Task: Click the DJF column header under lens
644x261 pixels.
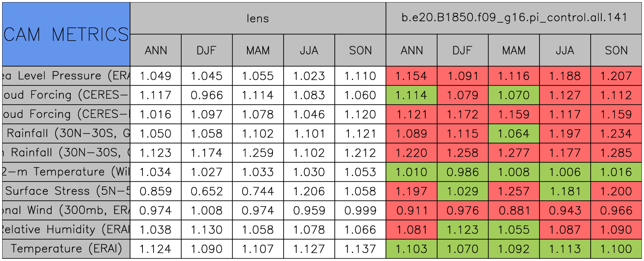Action: click(207, 50)
